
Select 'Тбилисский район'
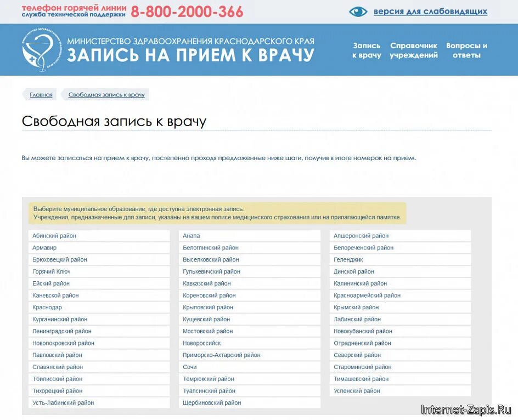pos(99,379)
